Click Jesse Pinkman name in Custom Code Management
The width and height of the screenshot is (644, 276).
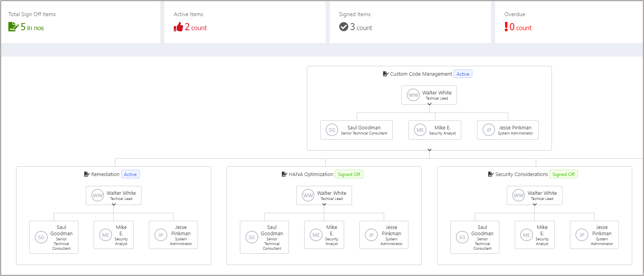pyautogui.click(x=515, y=127)
